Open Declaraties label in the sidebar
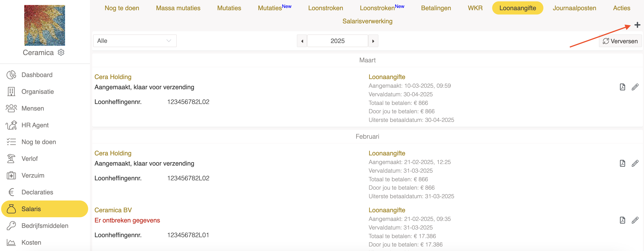Image resolution: width=644 pixels, height=251 pixels. point(37,192)
